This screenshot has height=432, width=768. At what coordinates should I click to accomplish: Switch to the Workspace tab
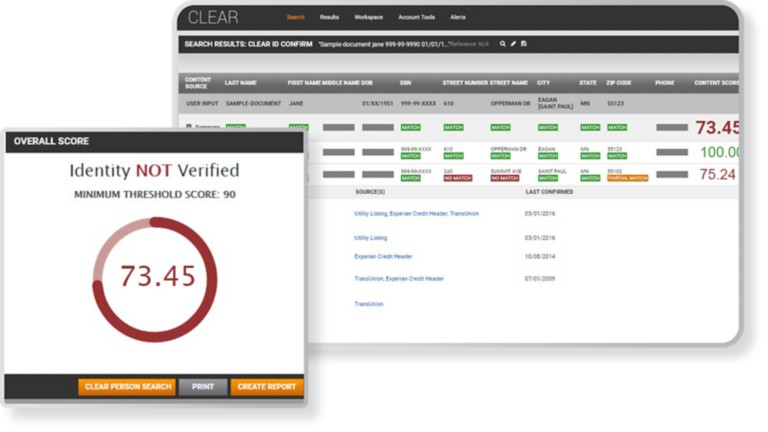pos(368,17)
